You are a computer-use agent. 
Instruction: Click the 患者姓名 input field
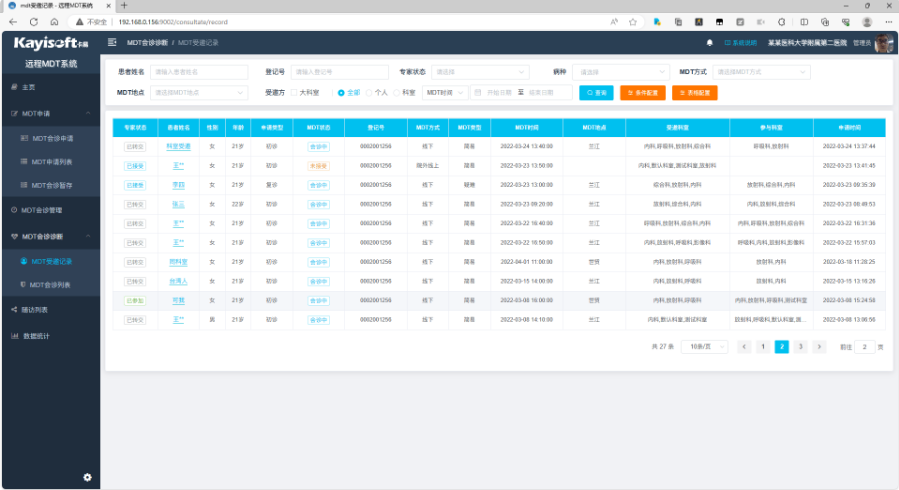(199, 72)
